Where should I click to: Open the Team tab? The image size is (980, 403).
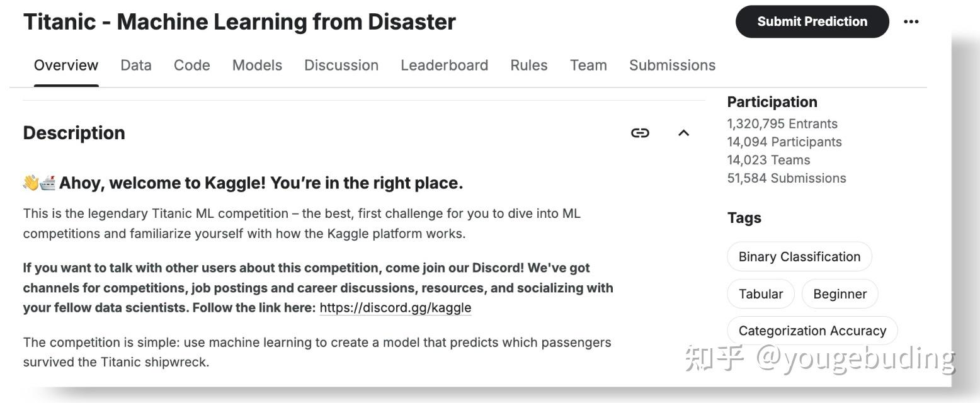588,65
